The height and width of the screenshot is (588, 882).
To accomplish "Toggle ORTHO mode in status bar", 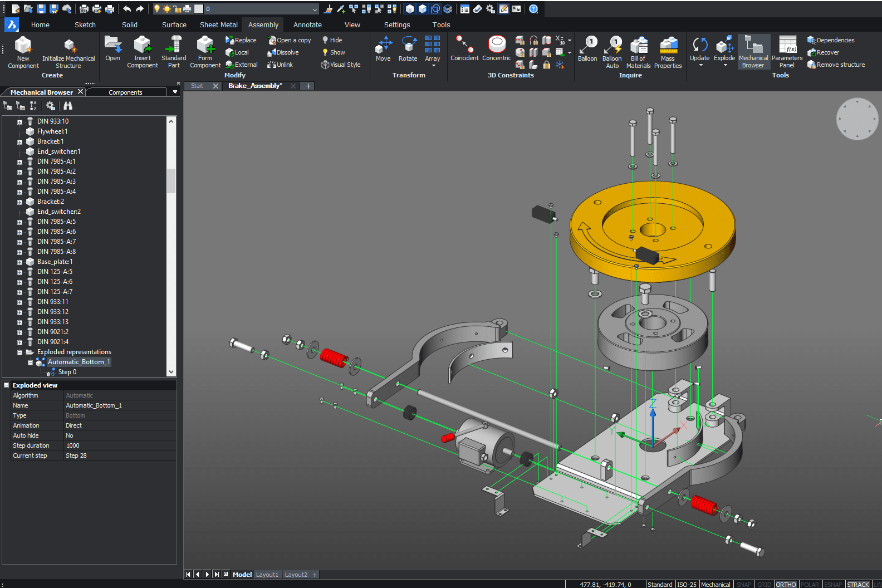I will [786, 584].
